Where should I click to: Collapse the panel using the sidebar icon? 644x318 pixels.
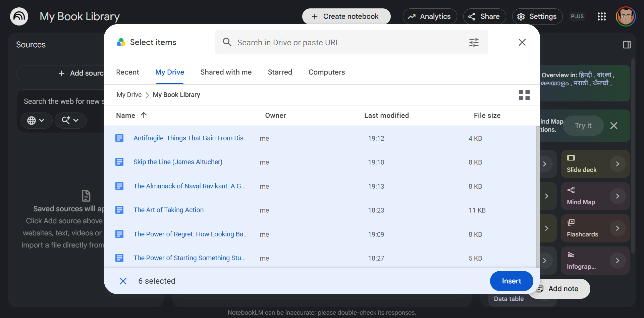(627, 45)
